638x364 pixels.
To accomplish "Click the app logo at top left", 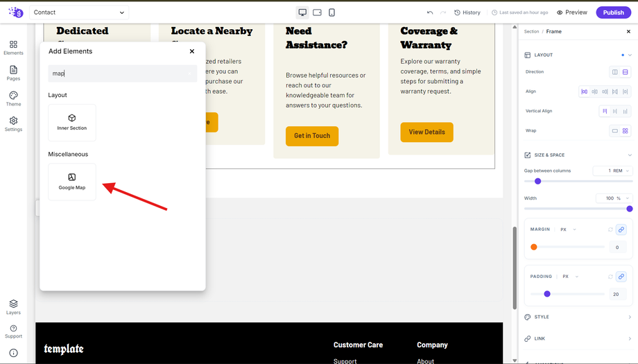I will point(16,12).
